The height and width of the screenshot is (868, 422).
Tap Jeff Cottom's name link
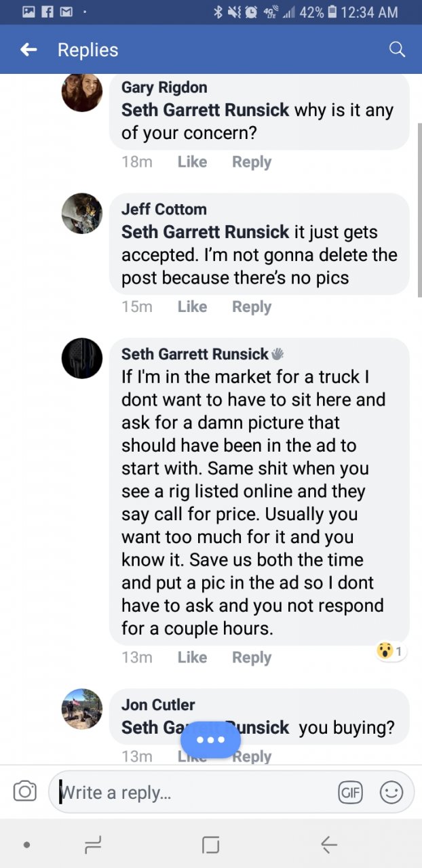tap(164, 209)
